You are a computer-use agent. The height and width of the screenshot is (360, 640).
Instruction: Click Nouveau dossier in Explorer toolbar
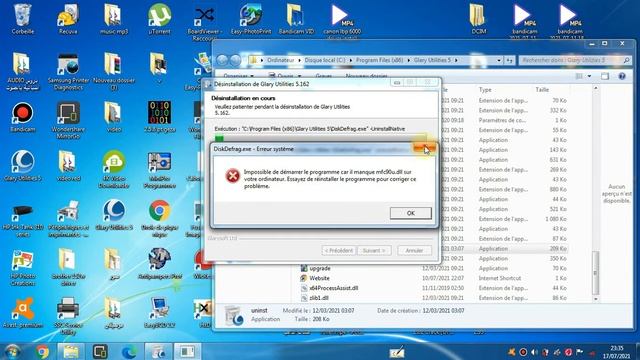[366, 76]
